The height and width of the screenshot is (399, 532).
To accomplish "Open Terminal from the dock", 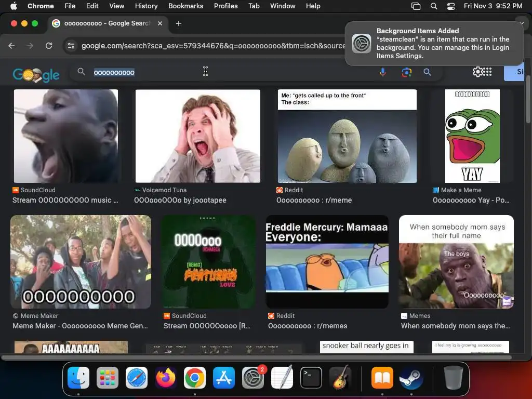I will point(311,378).
